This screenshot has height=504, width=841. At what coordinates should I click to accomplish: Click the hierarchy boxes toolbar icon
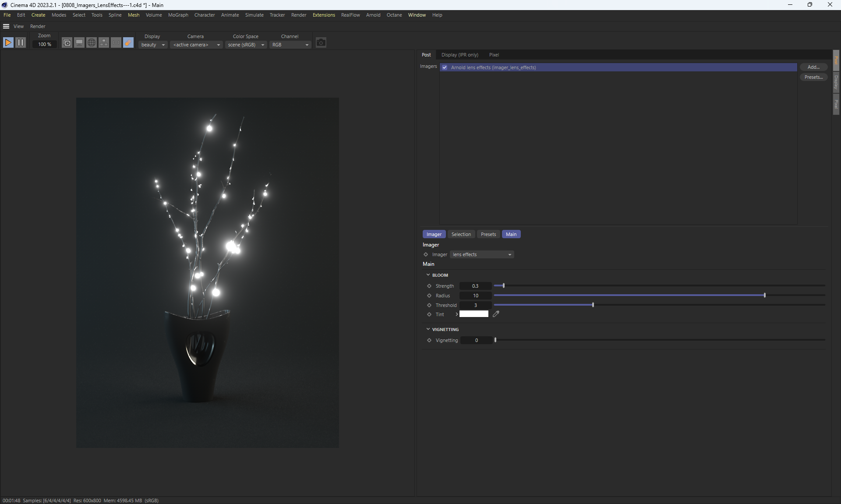click(x=104, y=42)
